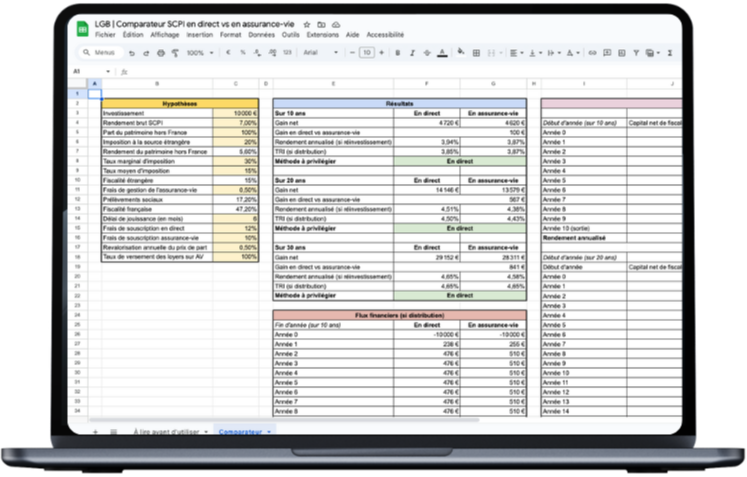Check the cloud save status icon
747x477 pixels.
pyautogui.click(x=336, y=25)
